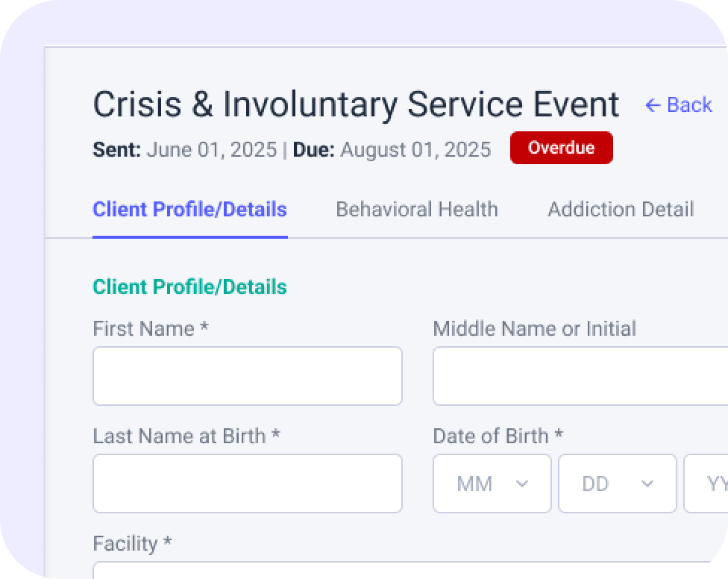
Task: Click the green Client Profile/Details section heading
Action: 189,287
